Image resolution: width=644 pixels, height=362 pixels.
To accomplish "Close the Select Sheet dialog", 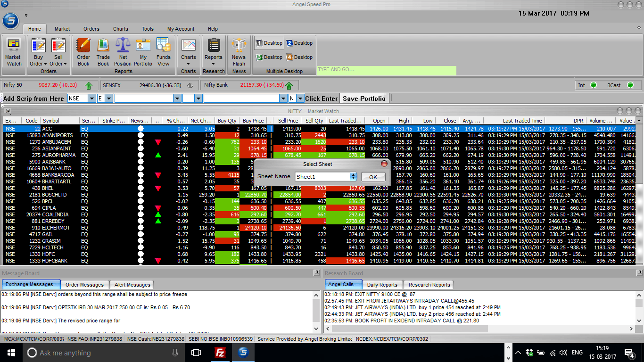I will coord(384,164).
